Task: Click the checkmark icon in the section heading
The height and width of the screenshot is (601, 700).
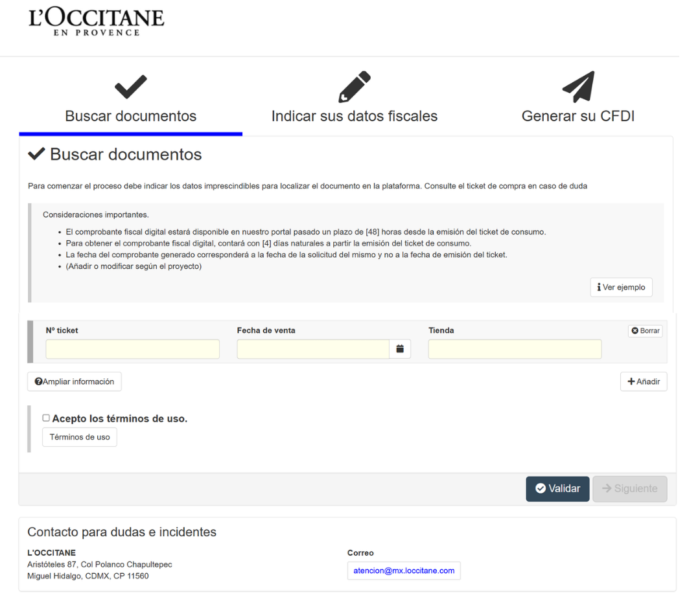Action: 37,154
